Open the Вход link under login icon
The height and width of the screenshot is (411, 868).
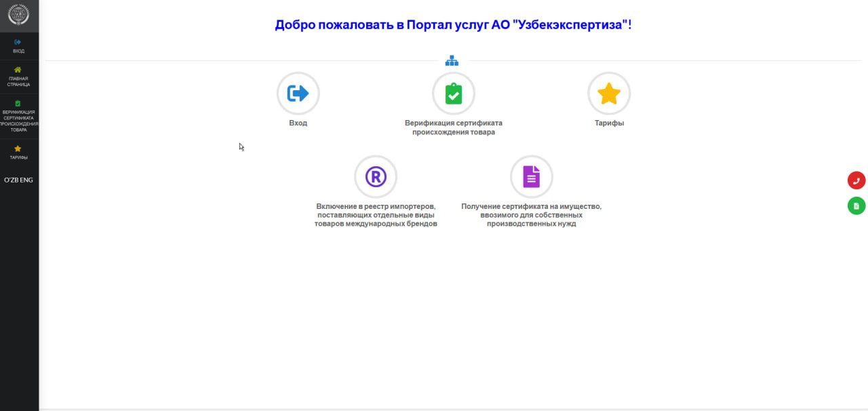(298, 123)
